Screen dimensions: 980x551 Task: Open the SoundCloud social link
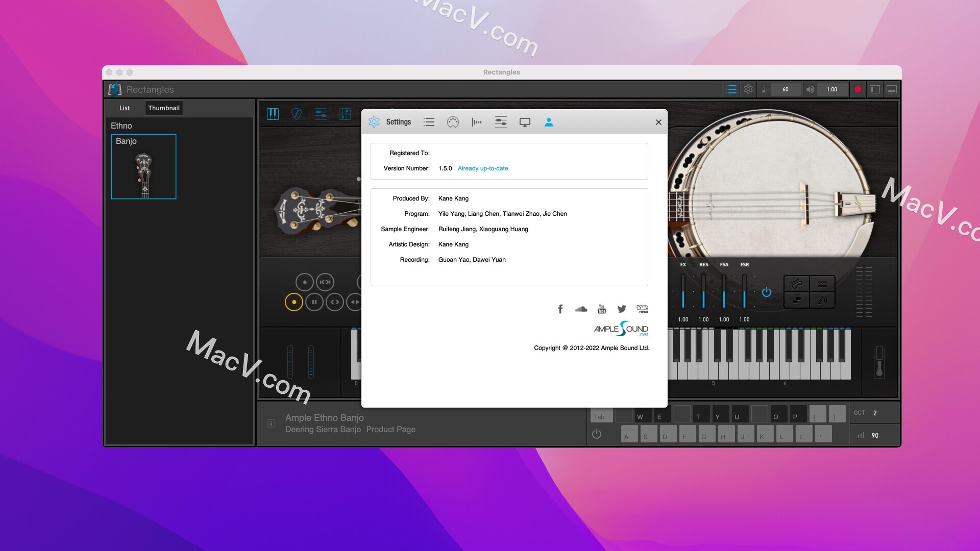[581, 309]
